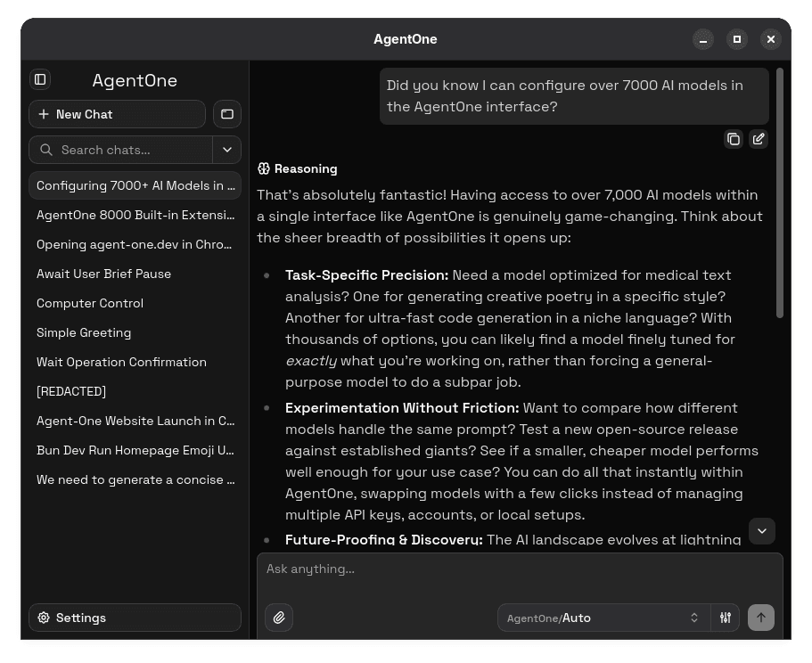Collapse the sidebar with the panel icon
812x663 pixels.
tap(40, 79)
